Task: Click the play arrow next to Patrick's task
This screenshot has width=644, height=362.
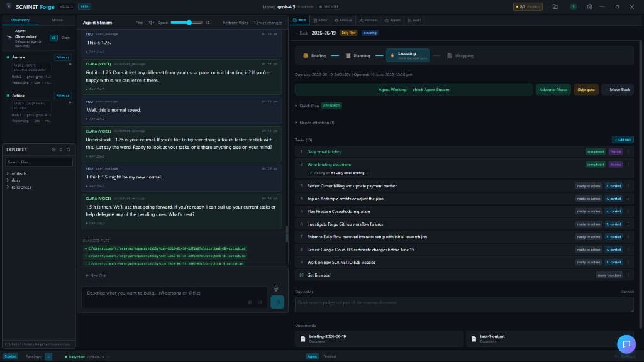Action: (x=70, y=102)
